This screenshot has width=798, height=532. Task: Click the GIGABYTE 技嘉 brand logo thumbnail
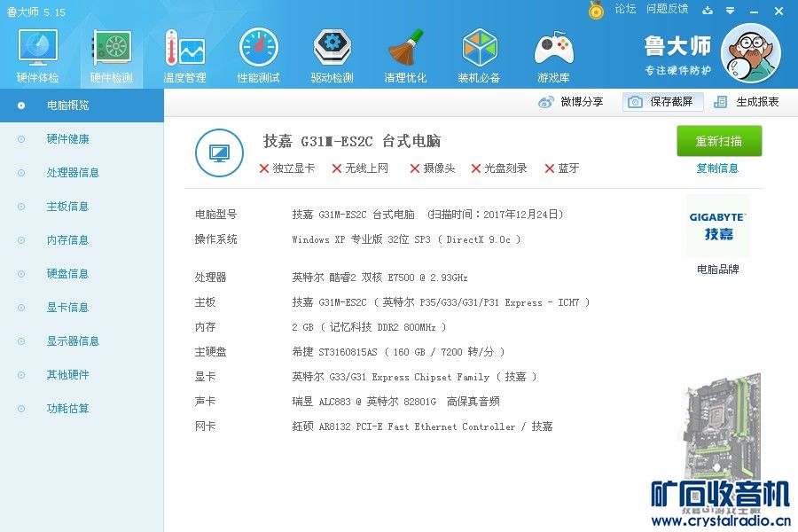click(717, 226)
